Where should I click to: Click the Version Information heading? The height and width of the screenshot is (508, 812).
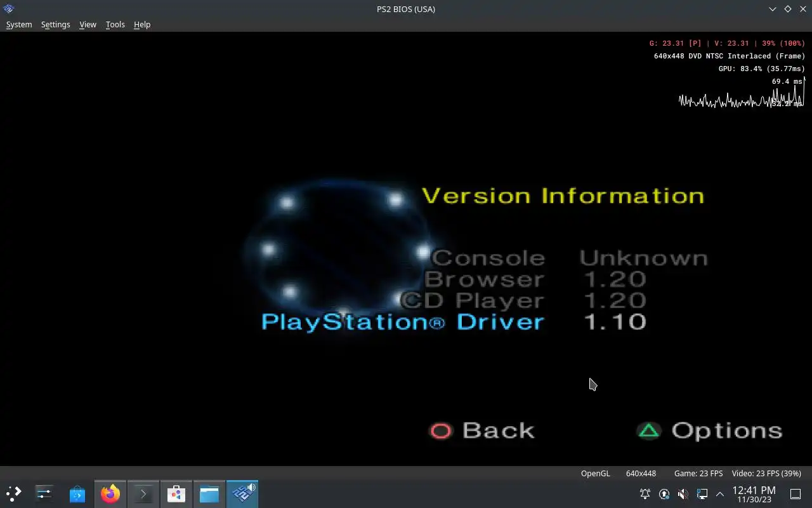563,196
